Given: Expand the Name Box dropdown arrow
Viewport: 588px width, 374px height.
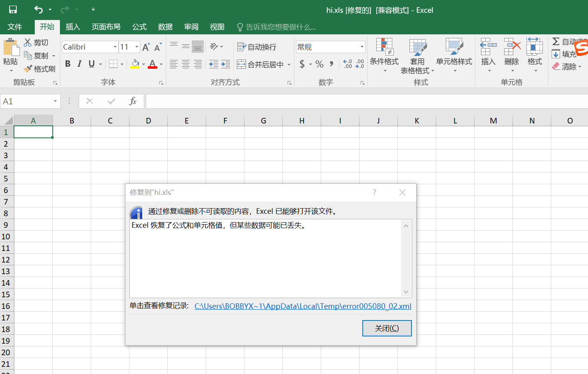Looking at the screenshot, I should [55, 101].
